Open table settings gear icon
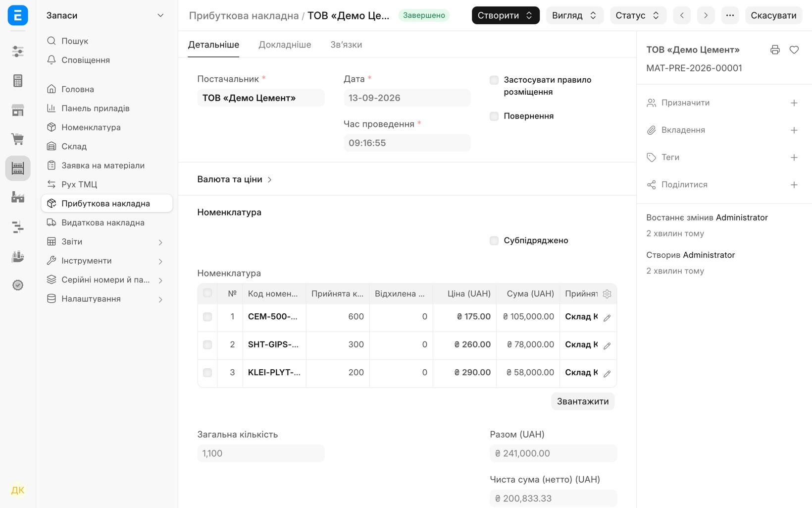The width and height of the screenshot is (812, 508). click(607, 294)
